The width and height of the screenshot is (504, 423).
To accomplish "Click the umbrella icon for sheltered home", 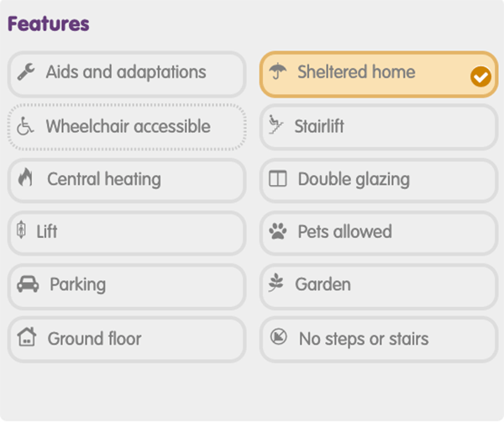I will coord(278,71).
